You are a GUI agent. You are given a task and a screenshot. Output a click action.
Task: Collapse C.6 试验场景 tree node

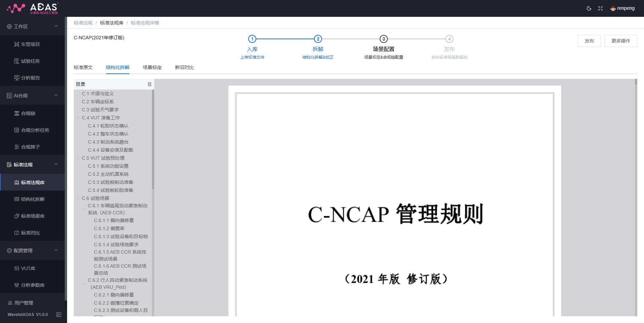tap(78, 199)
